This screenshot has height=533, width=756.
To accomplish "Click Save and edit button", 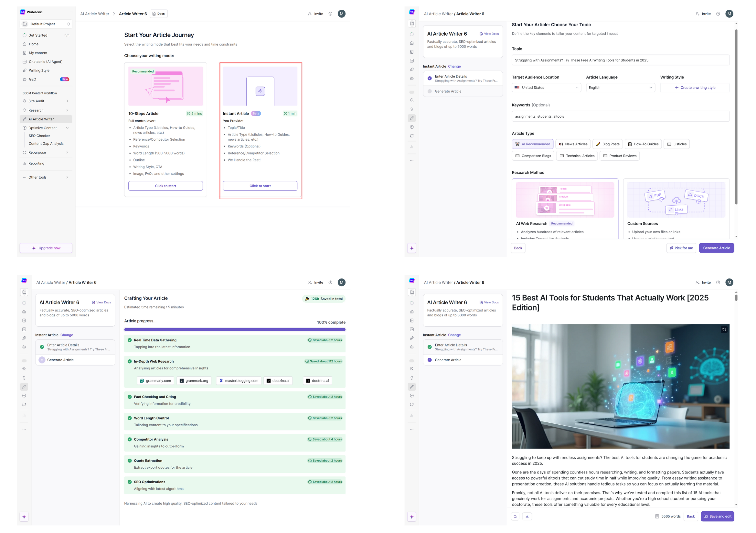I will (x=717, y=516).
